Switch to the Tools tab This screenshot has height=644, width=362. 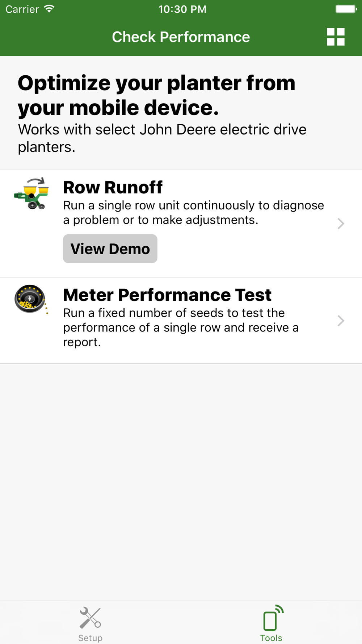[x=271, y=623]
